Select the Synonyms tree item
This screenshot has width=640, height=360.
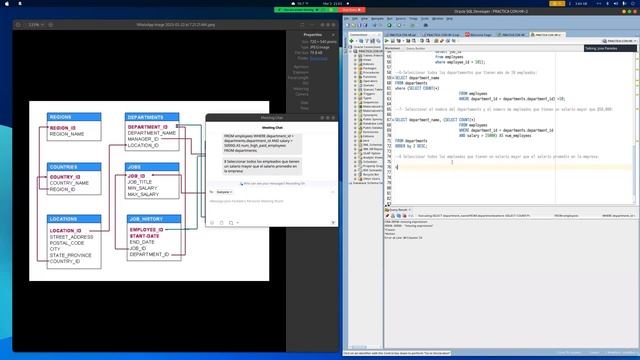370,115
